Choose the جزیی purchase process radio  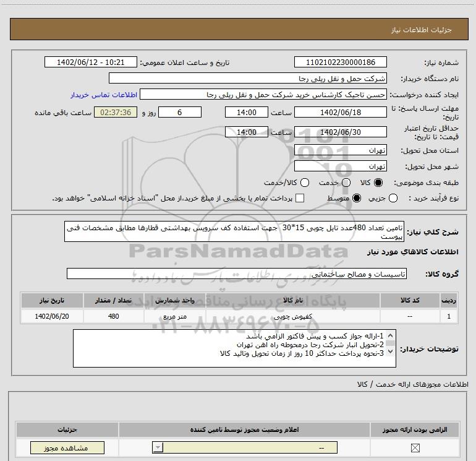point(393,198)
